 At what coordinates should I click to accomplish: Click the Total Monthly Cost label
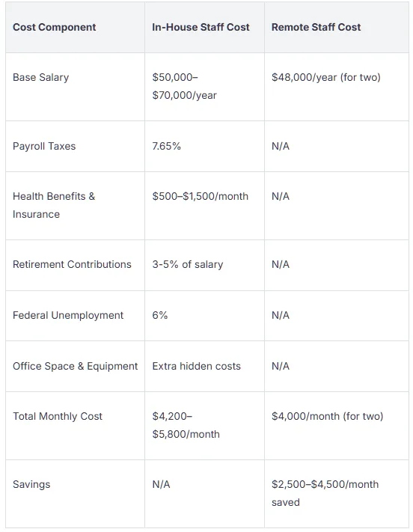click(58, 416)
